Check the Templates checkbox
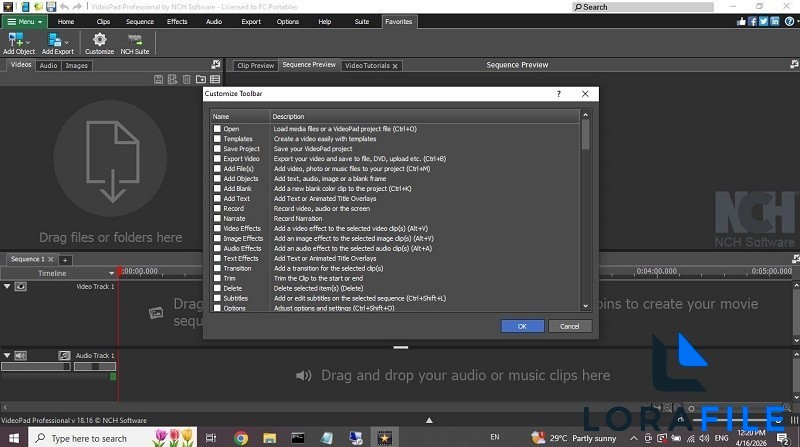 (x=217, y=139)
